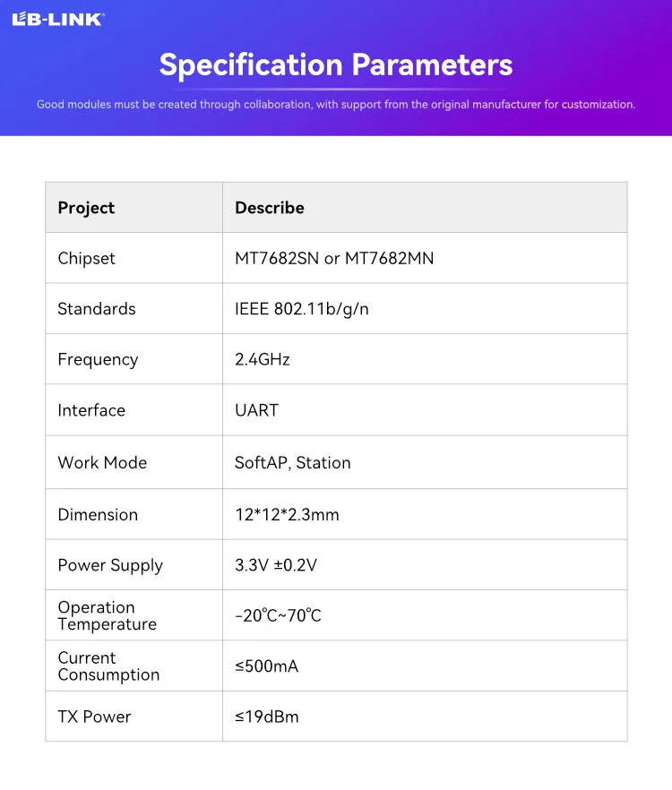Select the Operation Temperature label
672x790 pixels.
point(107,615)
